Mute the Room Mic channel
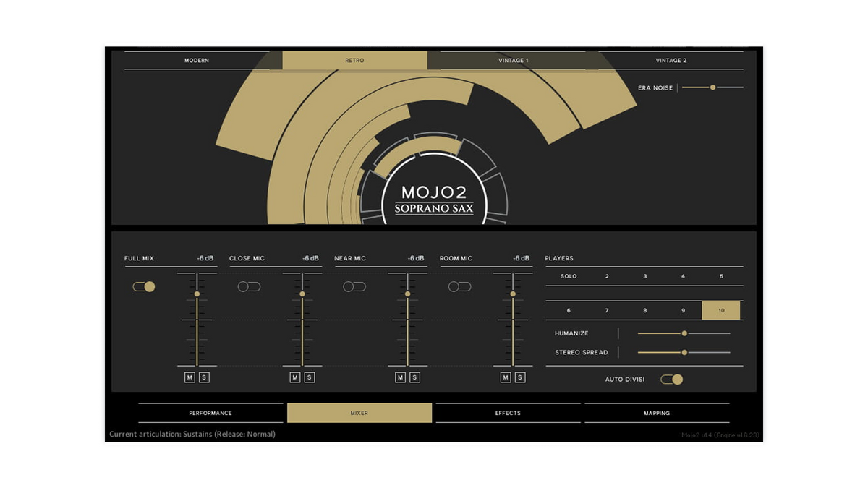The height and width of the screenshot is (488, 868). click(506, 377)
